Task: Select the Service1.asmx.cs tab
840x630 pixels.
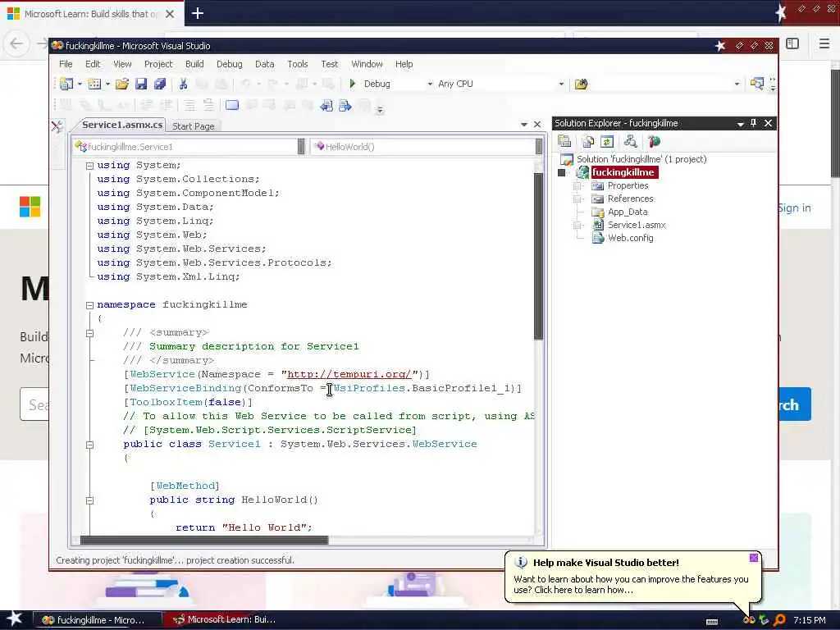Action: [122, 125]
